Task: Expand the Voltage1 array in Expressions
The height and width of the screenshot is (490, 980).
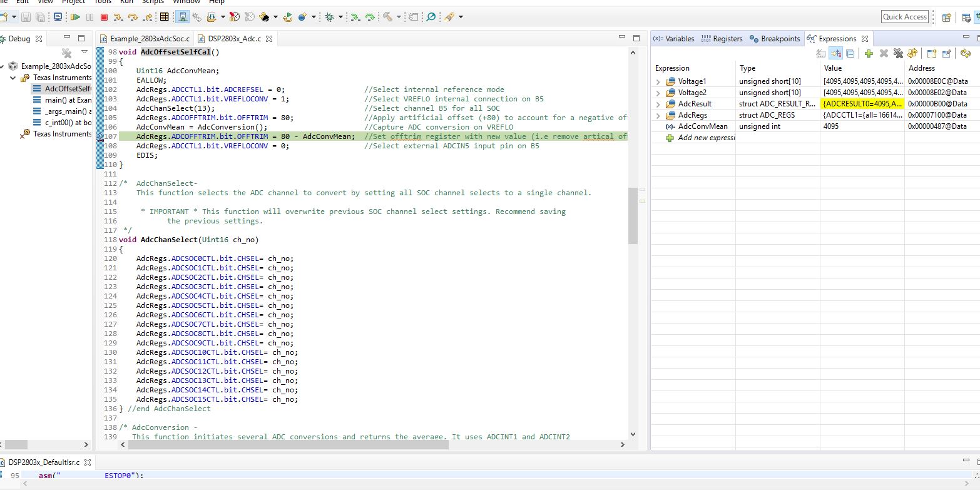Action: [657, 82]
